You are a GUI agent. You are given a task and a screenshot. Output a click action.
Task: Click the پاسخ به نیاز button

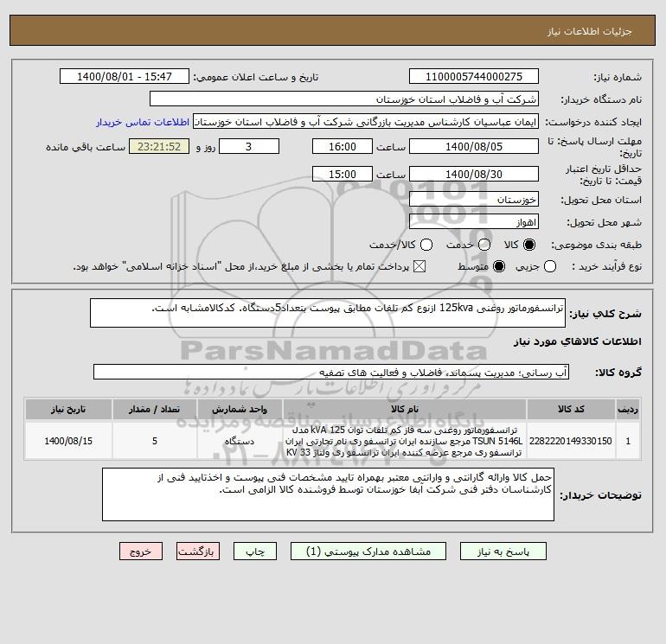pyautogui.click(x=503, y=551)
